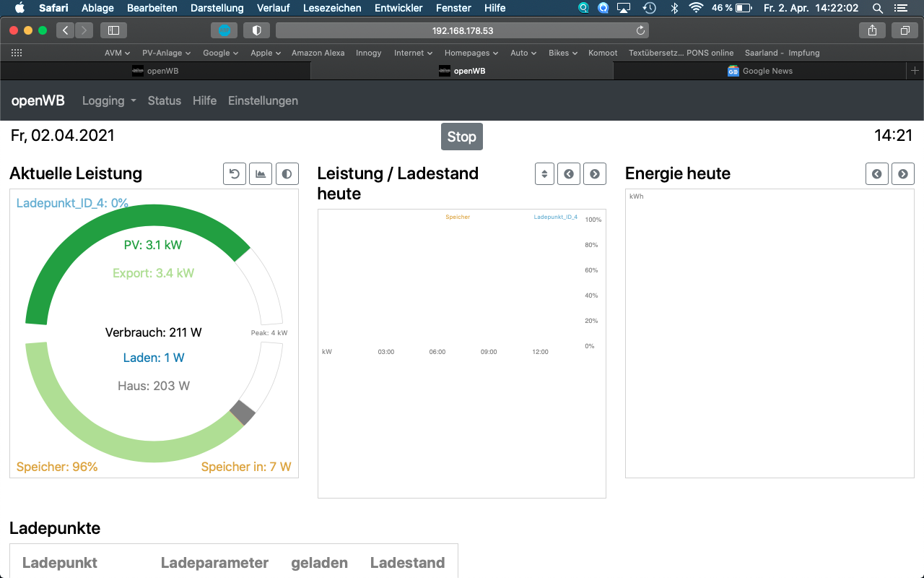Go to previous day in Leistung / Ladestand chart

coord(569,174)
